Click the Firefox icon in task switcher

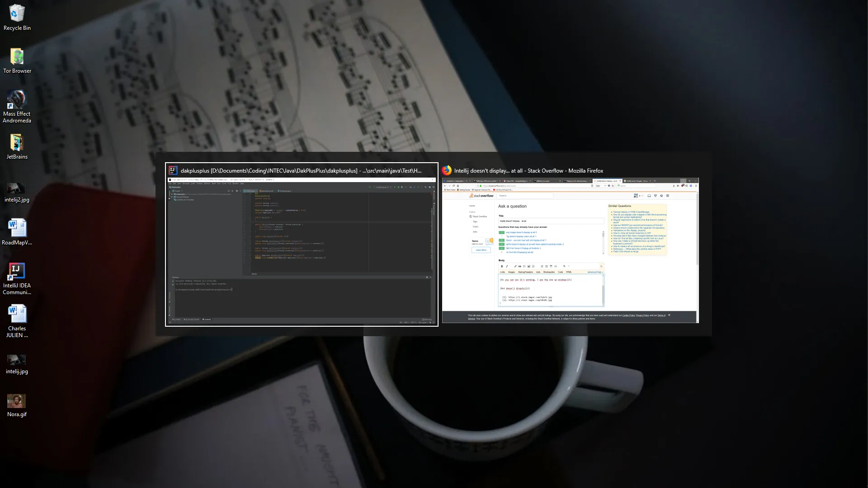[447, 170]
